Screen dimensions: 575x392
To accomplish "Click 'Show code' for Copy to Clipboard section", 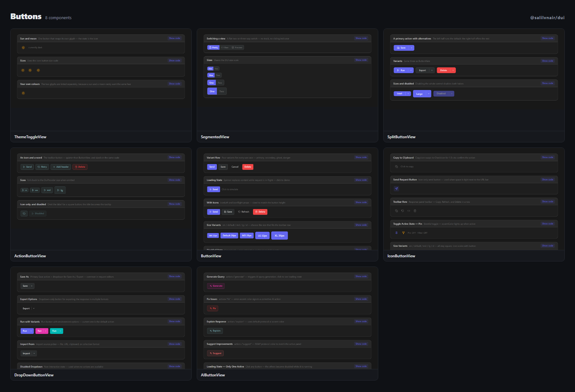I will tap(548, 157).
